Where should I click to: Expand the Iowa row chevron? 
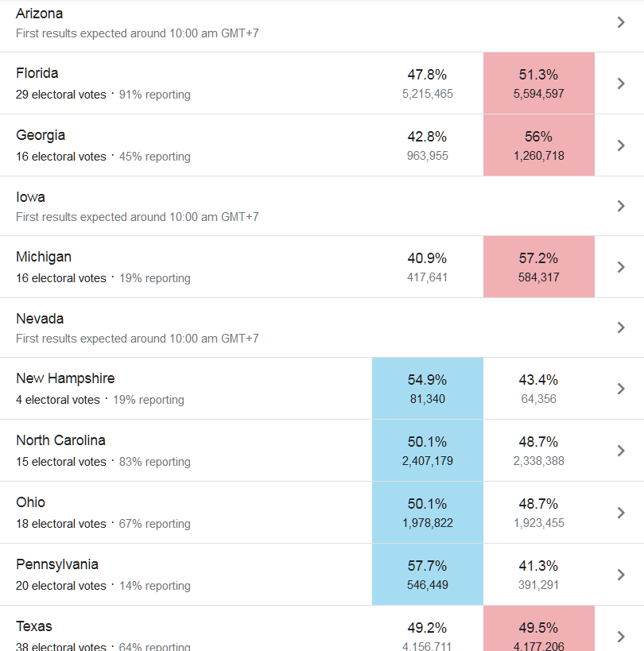pos(621,206)
